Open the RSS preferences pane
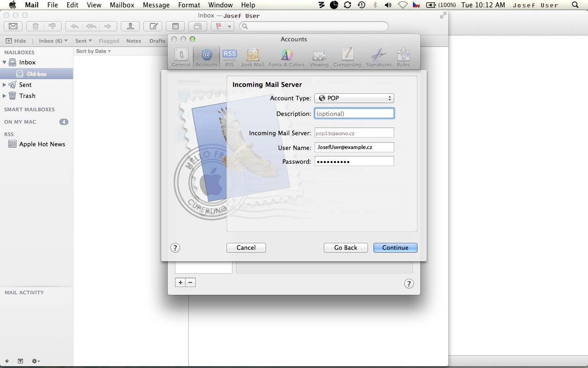This screenshot has width=588, height=368. point(229,57)
